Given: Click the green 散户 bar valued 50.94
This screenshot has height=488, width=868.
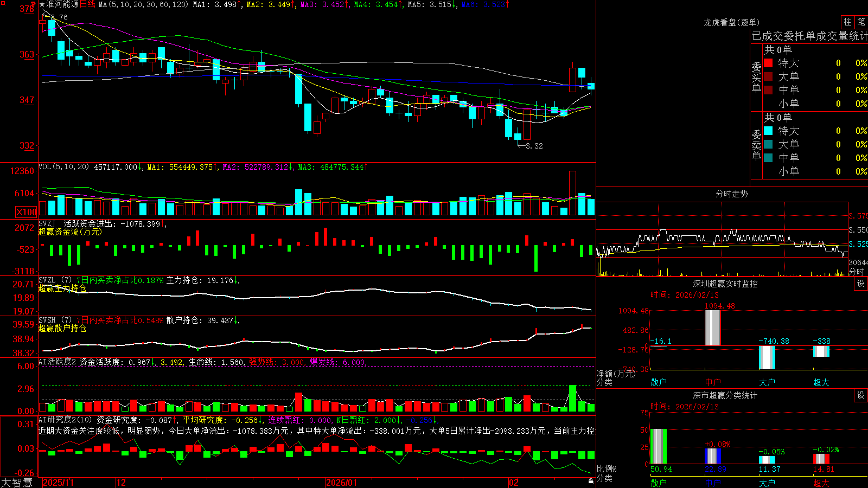Looking at the screenshot, I should click(659, 446).
